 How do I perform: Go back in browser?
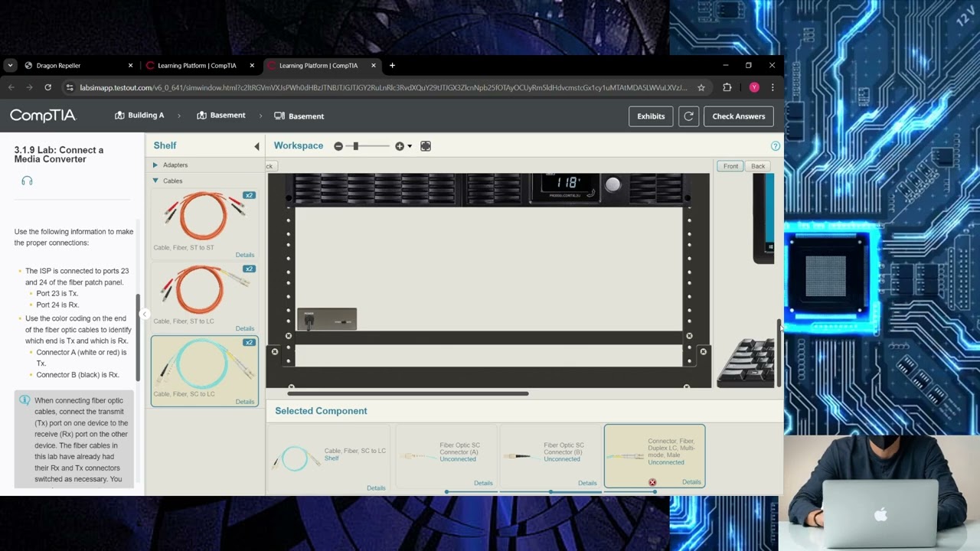(x=11, y=88)
